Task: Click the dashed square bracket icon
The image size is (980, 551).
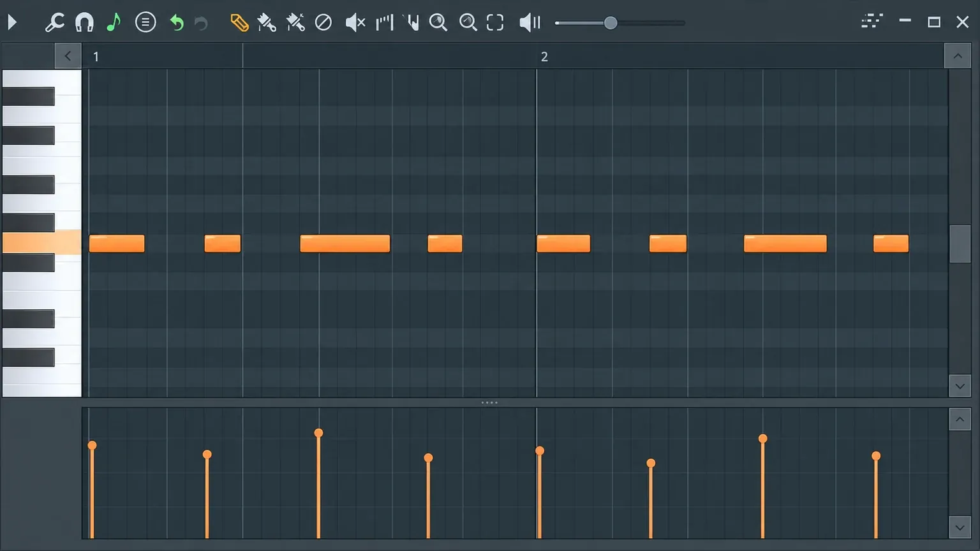Action: (x=495, y=23)
